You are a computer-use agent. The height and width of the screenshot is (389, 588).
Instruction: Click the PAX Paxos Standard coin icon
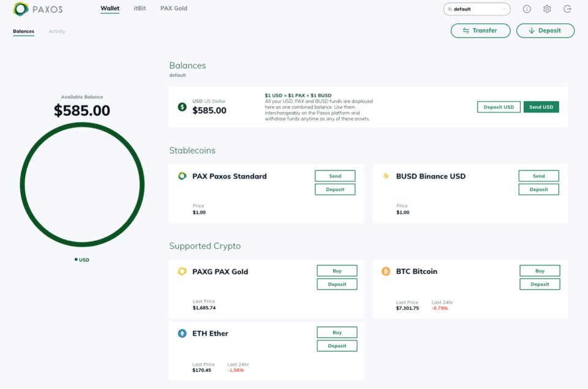[182, 176]
